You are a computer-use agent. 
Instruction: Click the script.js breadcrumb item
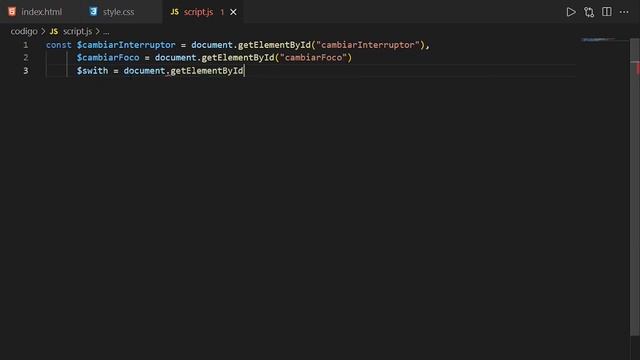tap(77, 31)
